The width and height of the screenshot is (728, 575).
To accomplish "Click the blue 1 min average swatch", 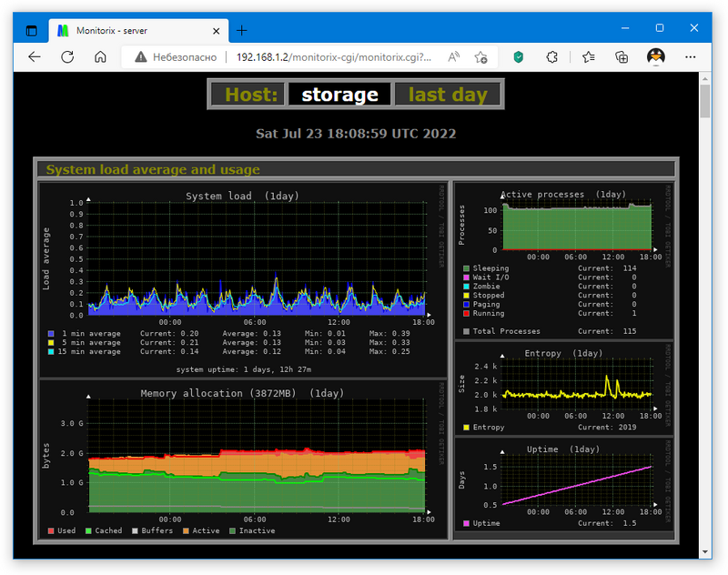I will click(51, 334).
